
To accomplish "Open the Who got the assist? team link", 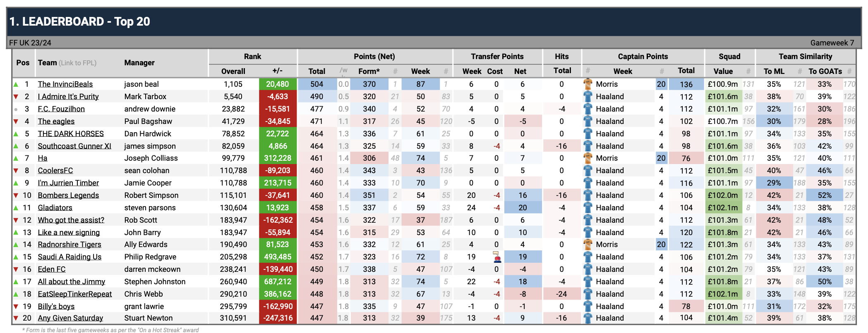I will (71, 220).
